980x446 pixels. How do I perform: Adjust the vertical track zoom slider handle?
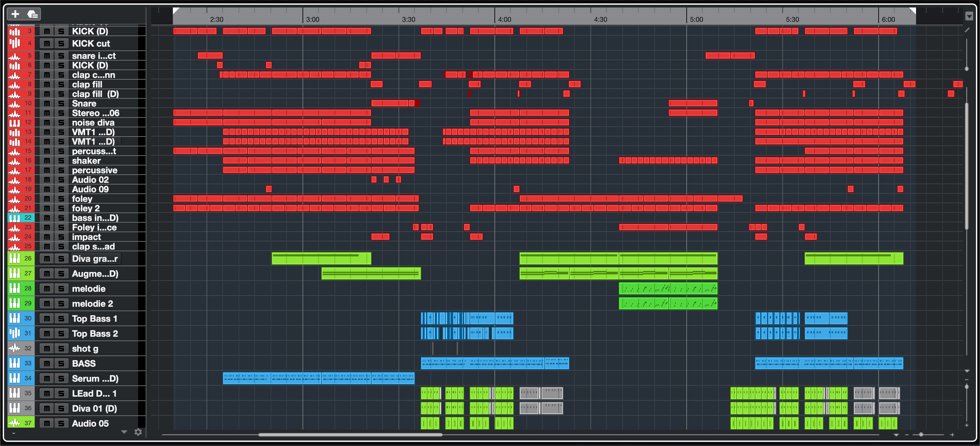click(x=967, y=386)
